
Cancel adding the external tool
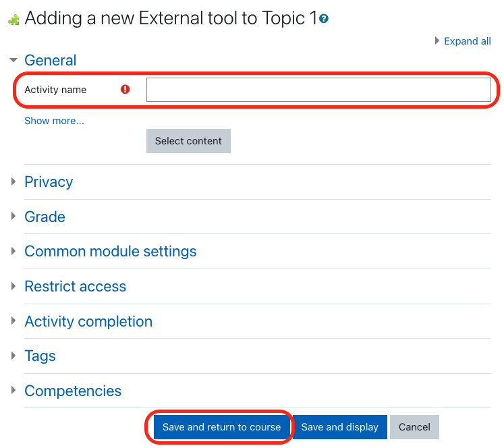tap(414, 427)
